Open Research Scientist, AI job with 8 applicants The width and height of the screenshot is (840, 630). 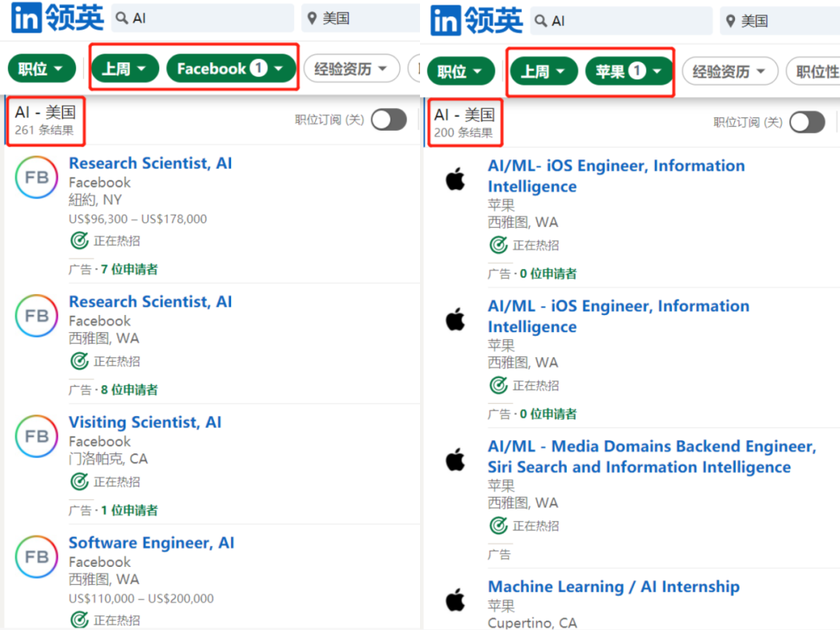point(151,302)
